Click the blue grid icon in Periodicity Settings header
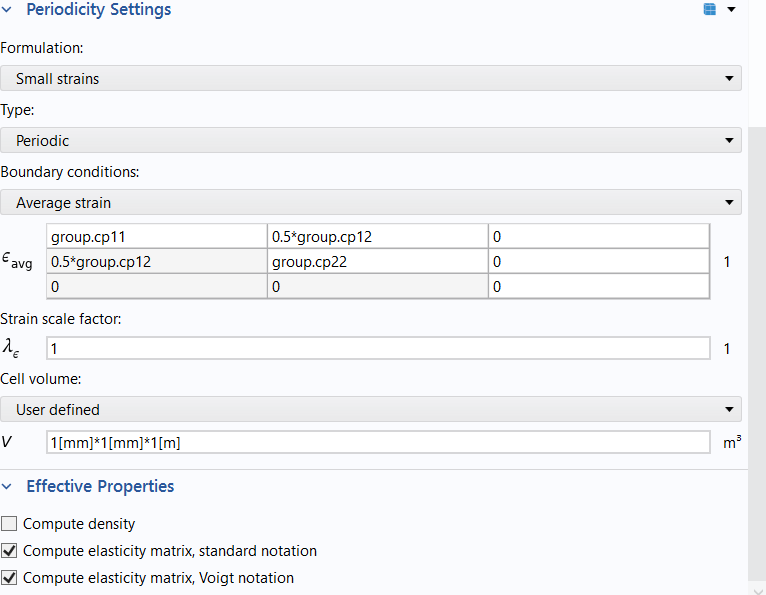Image resolution: width=766 pixels, height=595 pixels. (710, 10)
